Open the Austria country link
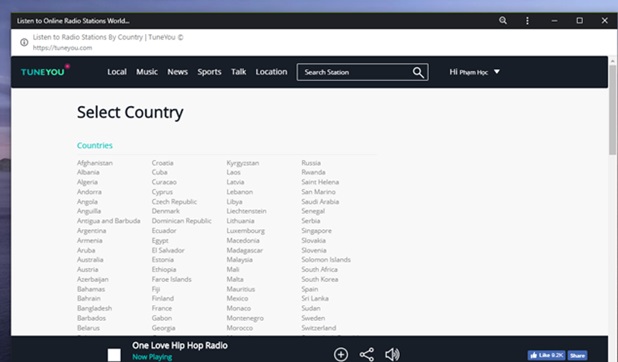 pos(87,270)
